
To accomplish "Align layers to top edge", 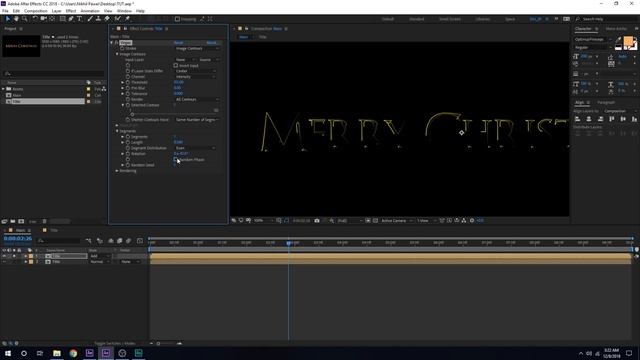I will 611,119.
